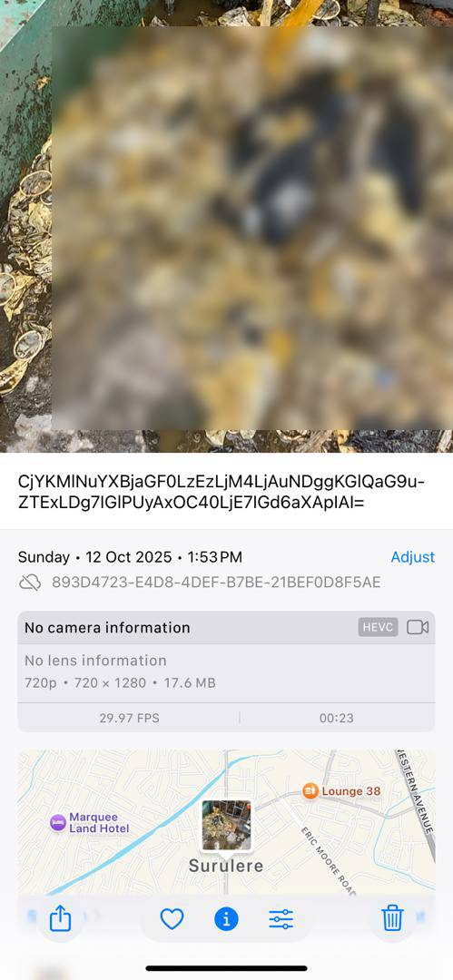Tap the Surulere location label
453x980 pixels.
(x=226, y=867)
